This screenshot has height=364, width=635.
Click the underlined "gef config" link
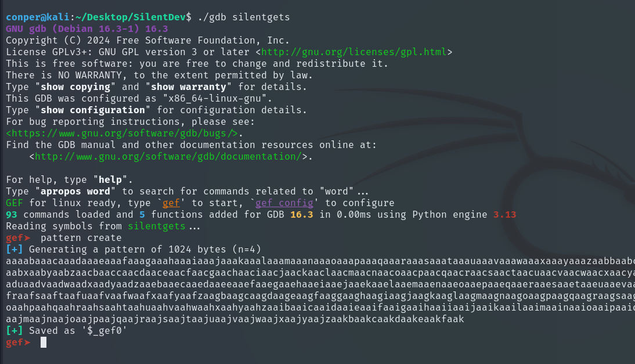pos(285,203)
